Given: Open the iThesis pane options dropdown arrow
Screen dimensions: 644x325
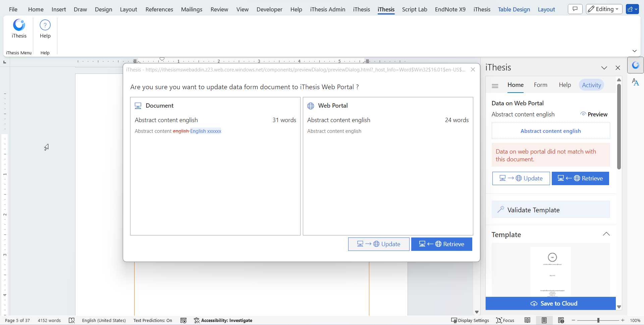Looking at the screenshot, I should coord(604,68).
